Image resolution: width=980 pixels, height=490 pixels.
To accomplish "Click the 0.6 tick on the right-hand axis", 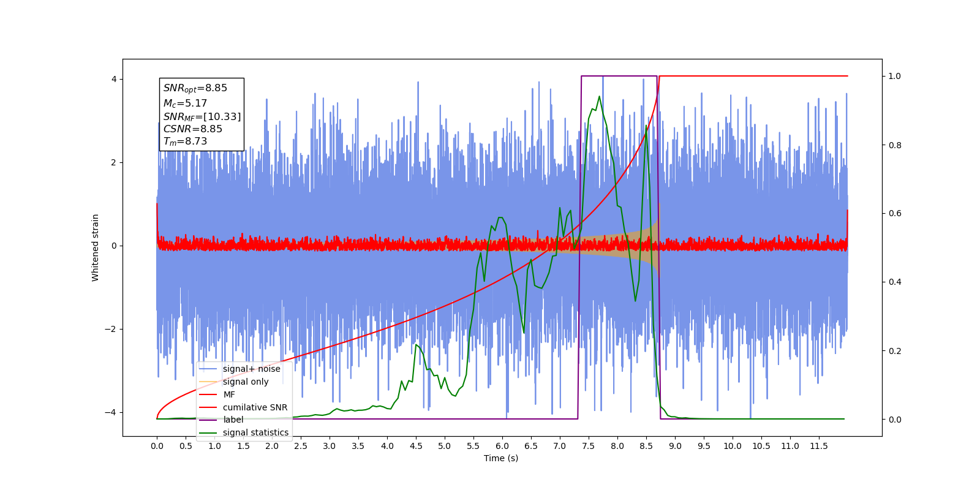I will click(x=895, y=214).
